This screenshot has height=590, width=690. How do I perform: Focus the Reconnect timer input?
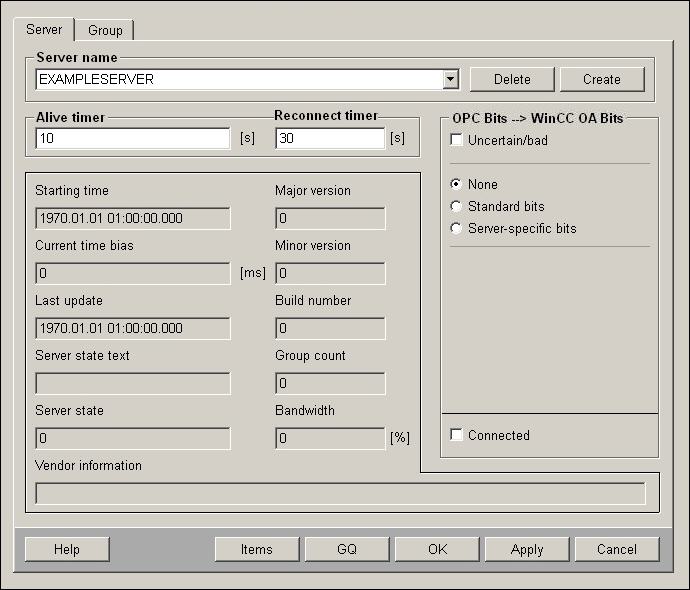coord(329,139)
